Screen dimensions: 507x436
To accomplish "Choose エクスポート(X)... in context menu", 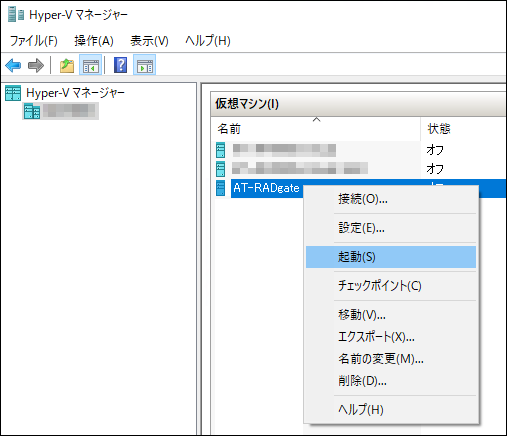I will point(391,337).
